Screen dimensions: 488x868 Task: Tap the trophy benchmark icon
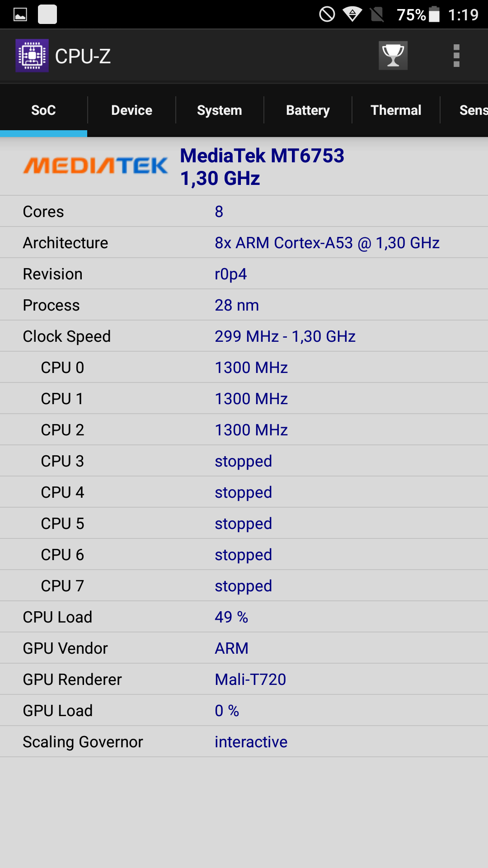pyautogui.click(x=393, y=56)
